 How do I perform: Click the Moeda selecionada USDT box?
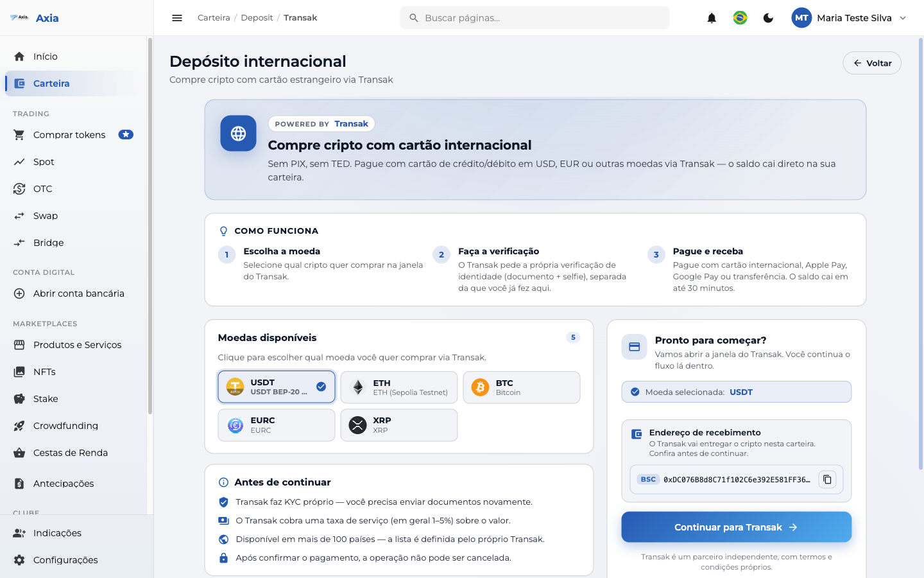coord(737,392)
